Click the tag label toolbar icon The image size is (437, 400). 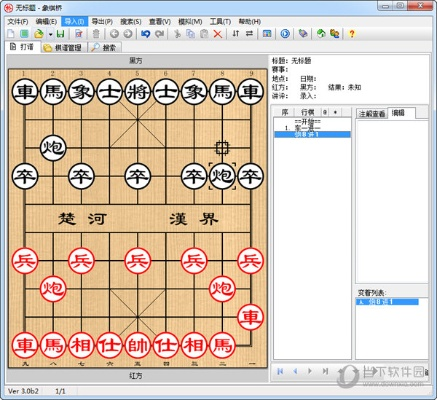click(x=303, y=34)
